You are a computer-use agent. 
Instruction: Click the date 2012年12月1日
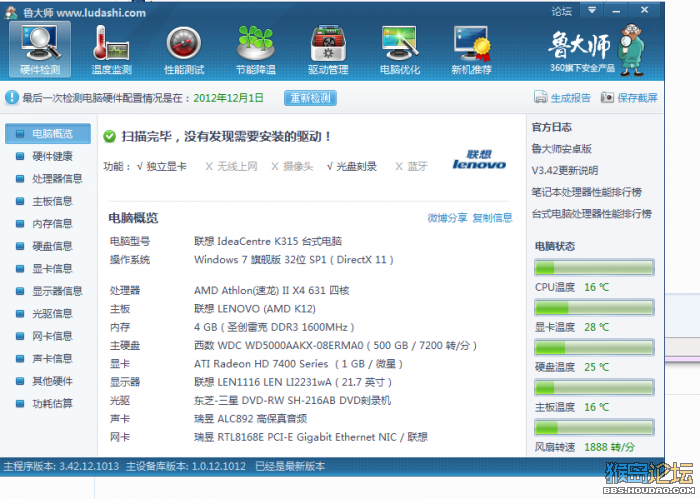(x=228, y=98)
